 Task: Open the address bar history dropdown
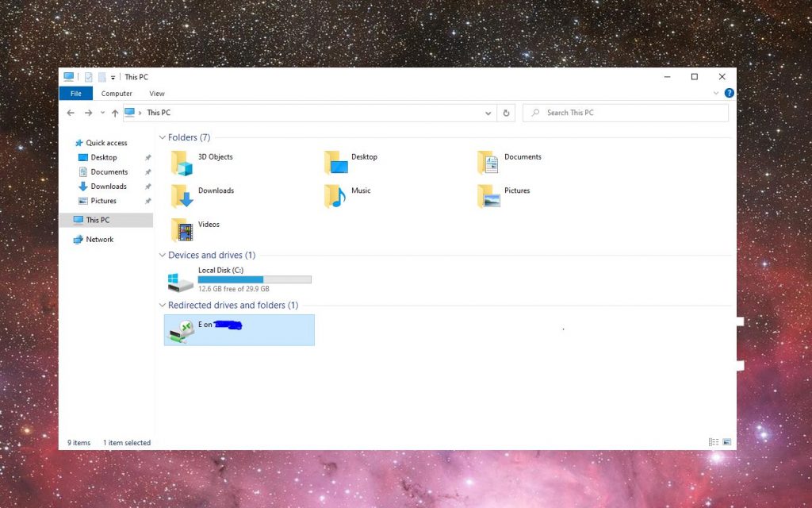click(488, 113)
